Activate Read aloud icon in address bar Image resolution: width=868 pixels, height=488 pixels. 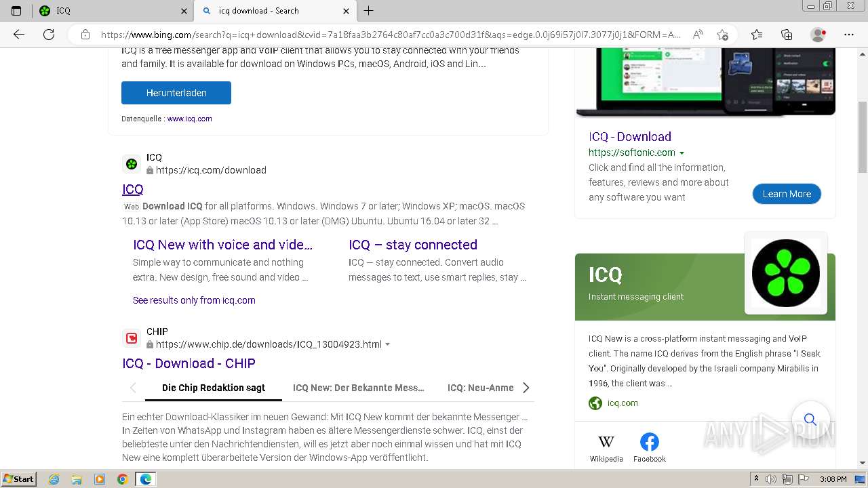[697, 35]
